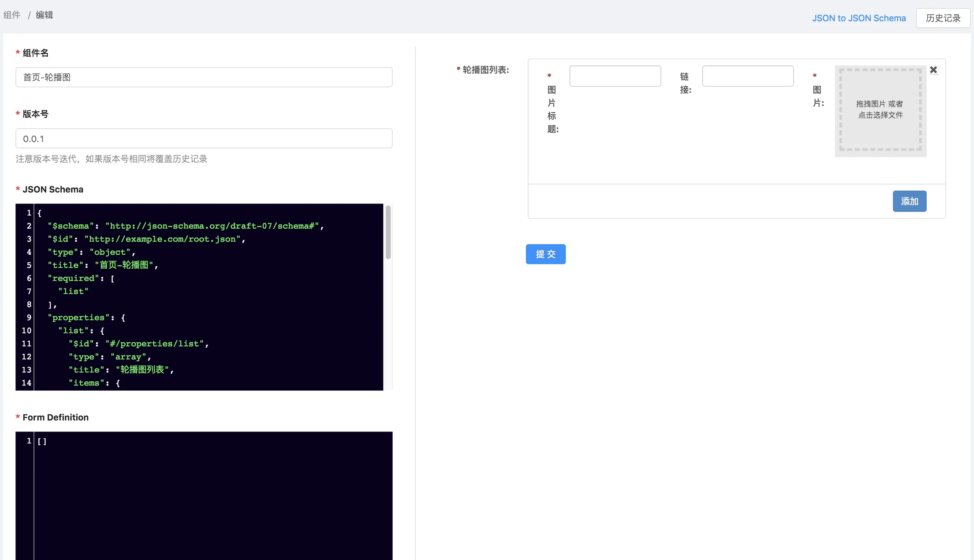Click the "required" line in schema editor
The image size is (974, 560).
(x=81, y=278)
